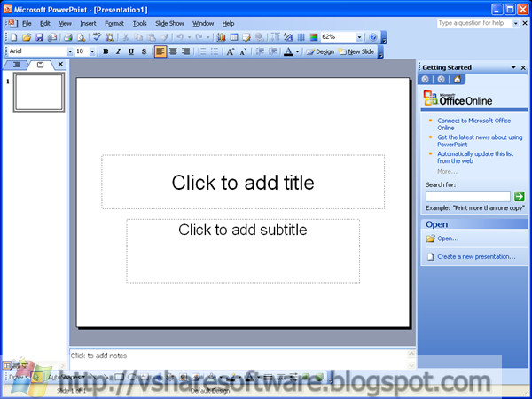Click the Print icon in the toolbar
This screenshot has height=399, width=532.
(68, 37)
